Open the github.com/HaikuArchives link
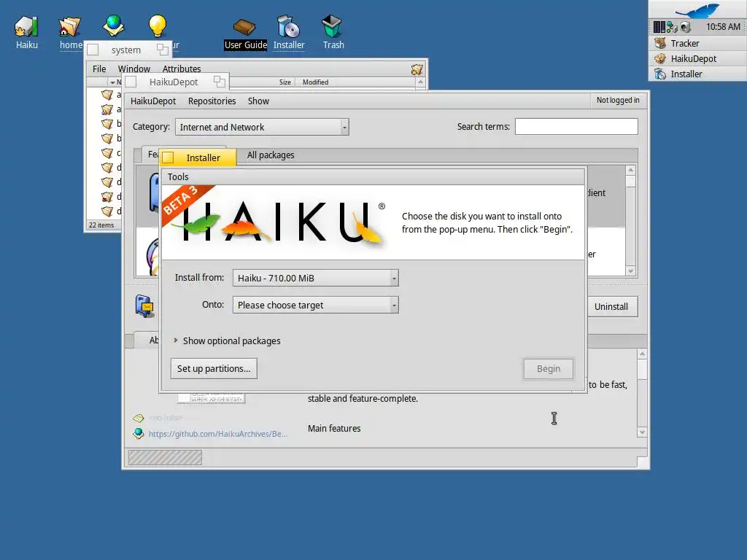Screen dimensions: 747x560 [x=217, y=434]
